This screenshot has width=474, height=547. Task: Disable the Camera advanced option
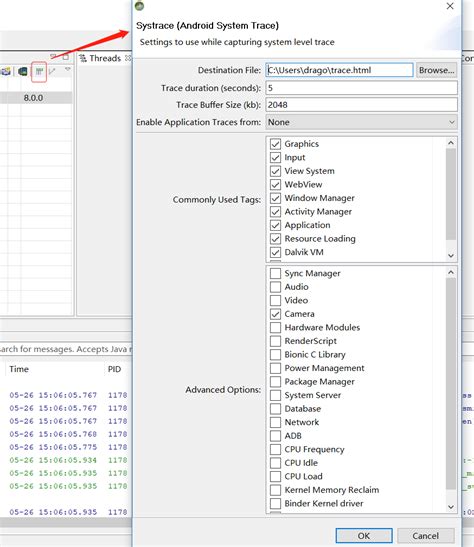pos(275,314)
